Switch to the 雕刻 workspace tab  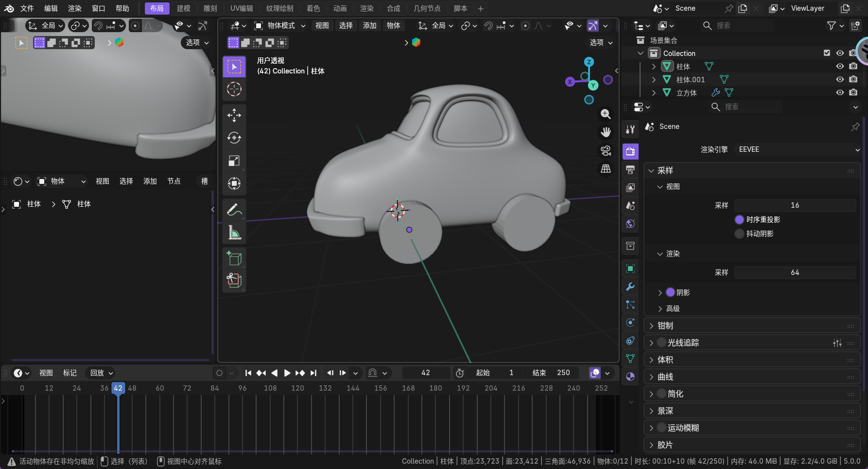click(210, 8)
